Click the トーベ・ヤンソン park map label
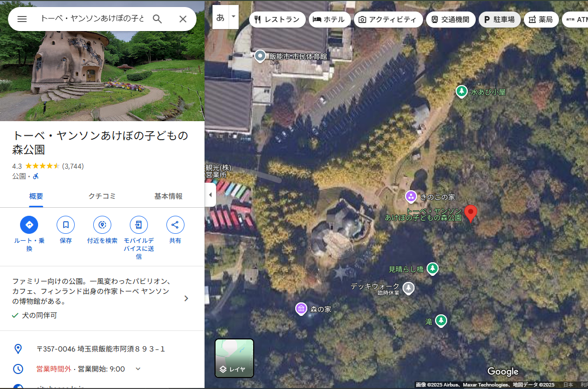 (424, 215)
